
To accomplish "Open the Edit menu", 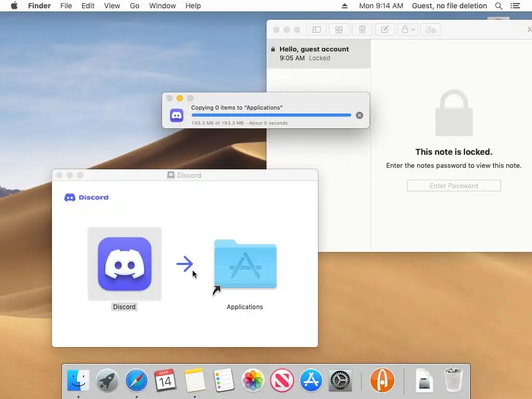I will click(x=88, y=6).
